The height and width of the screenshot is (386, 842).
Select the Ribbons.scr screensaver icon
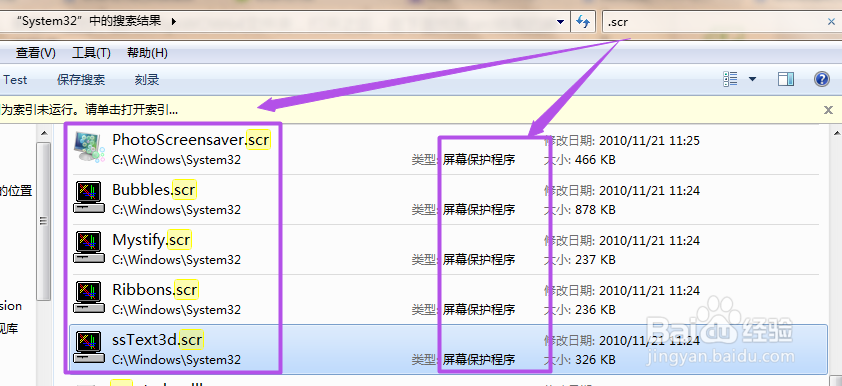coord(89,297)
